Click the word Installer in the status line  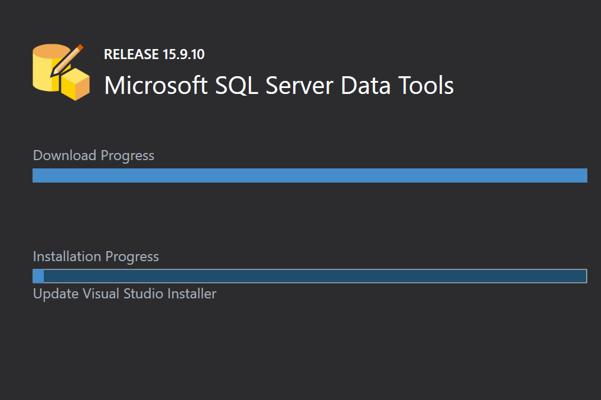pyautogui.click(x=192, y=294)
